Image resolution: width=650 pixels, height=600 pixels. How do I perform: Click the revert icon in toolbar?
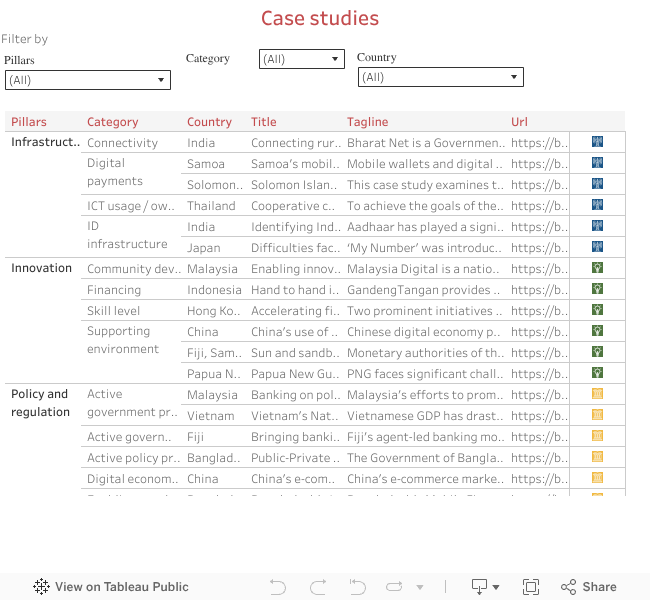pos(356,587)
